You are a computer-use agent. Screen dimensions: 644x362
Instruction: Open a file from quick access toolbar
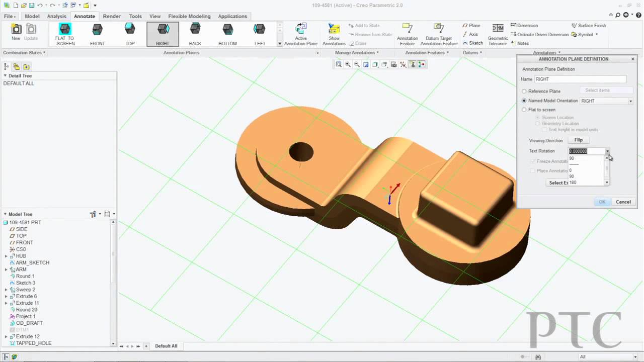(24, 6)
